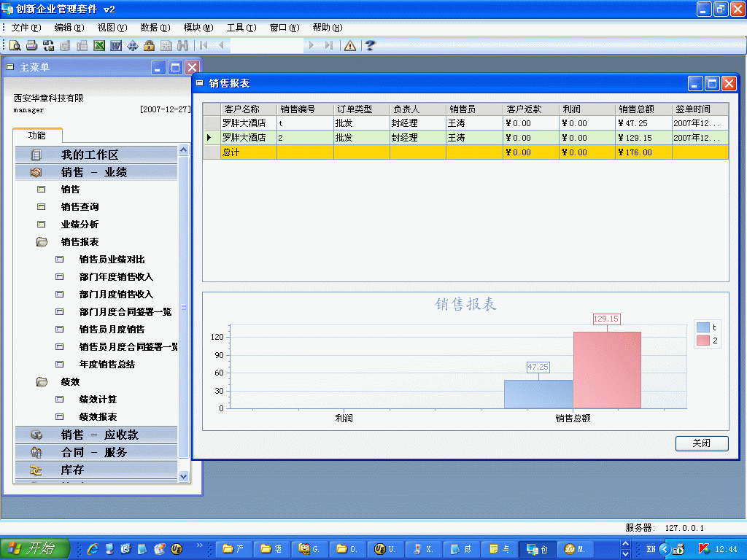
Task: Click the 关闭 button in 销售报表 window
Action: [702, 443]
